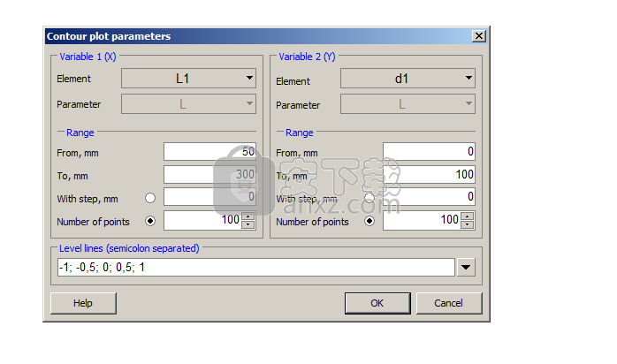Increase Variable 2 number of points spinner
This screenshot has height=364, width=617.
(x=468, y=216)
